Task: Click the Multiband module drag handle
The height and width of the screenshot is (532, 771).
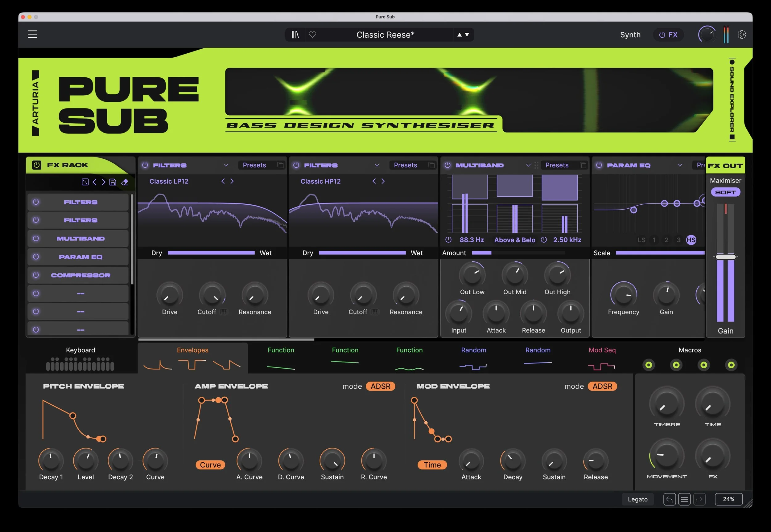Action: [536, 165]
